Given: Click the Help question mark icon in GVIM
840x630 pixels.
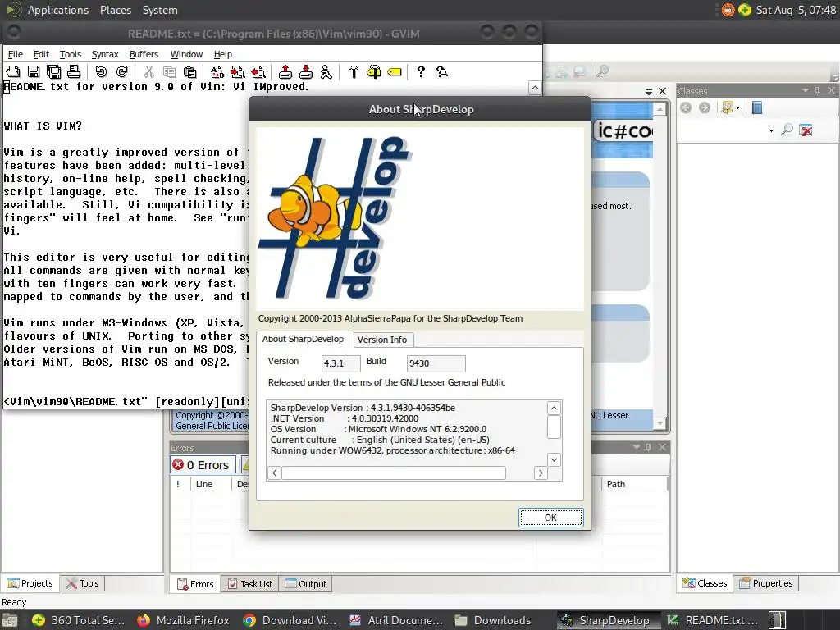Looking at the screenshot, I should tap(421, 72).
